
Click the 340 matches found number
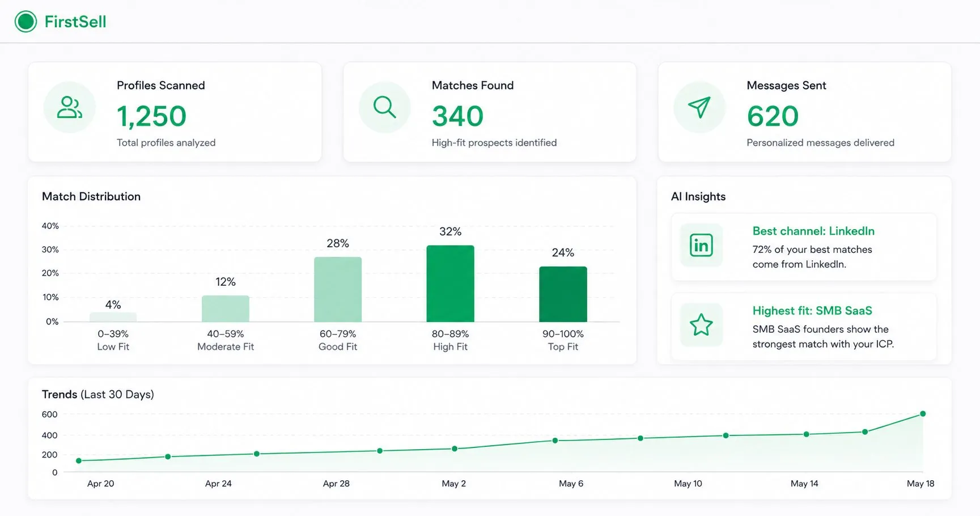click(457, 116)
